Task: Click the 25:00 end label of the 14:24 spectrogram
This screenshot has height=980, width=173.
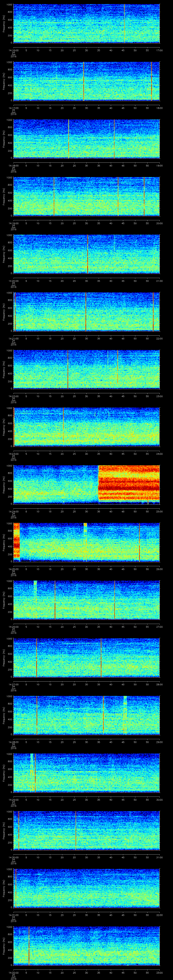Action: click(x=160, y=511)
